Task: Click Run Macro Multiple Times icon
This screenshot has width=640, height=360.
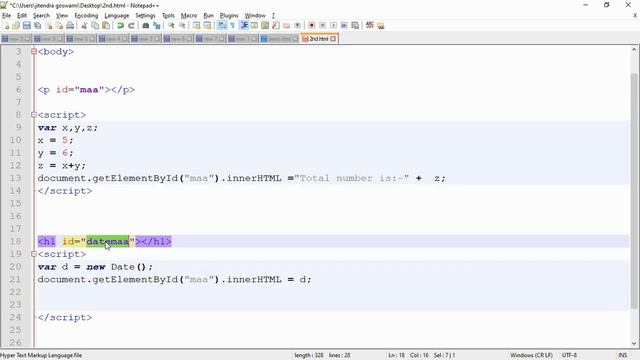Action: point(344,26)
